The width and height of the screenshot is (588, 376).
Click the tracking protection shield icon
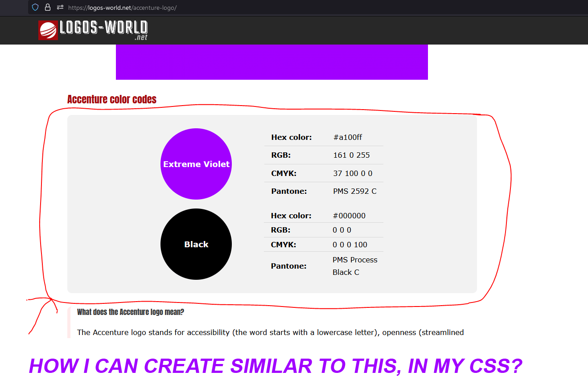coord(35,8)
